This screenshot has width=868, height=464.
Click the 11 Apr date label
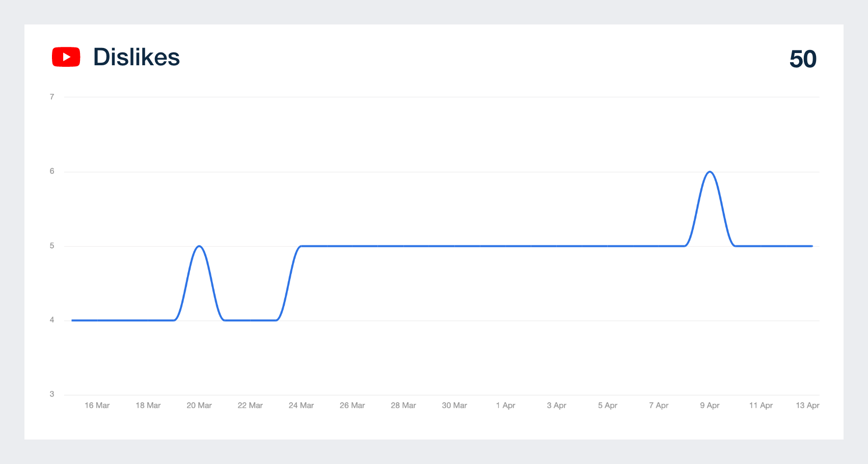pyautogui.click(x=761, y=405)
